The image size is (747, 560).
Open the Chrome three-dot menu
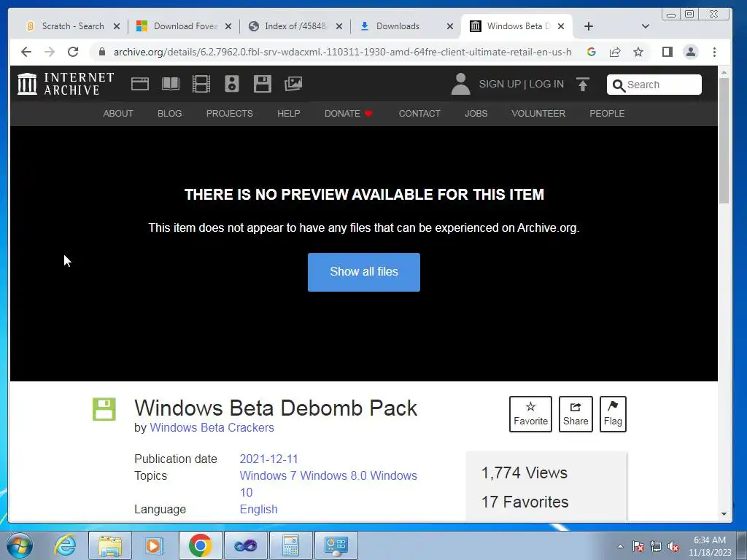tap(714, 52)
